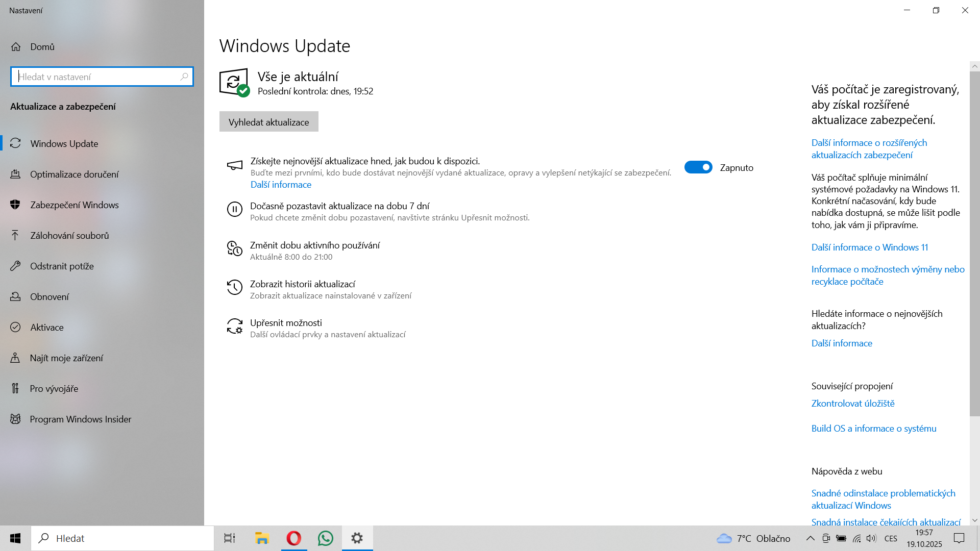This screenshot has width=980, height=551.
Task: Click scrollbar down arrow in right pane
Action: [x=974, y=520]
